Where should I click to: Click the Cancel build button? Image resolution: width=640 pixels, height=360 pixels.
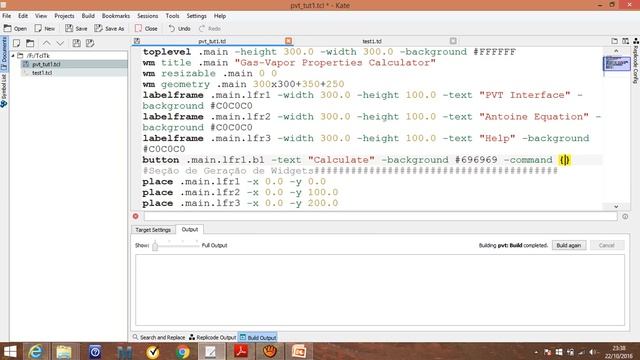(x=607, y=245)
